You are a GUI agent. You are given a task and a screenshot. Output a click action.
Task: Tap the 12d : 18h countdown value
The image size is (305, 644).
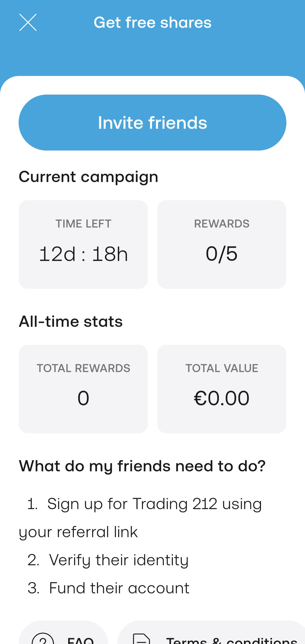(x=83, y=254)
